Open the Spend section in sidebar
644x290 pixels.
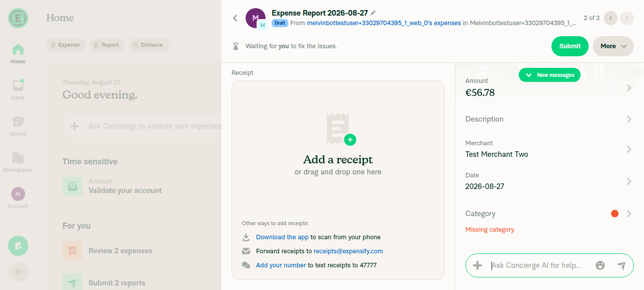tap(18, 127)
